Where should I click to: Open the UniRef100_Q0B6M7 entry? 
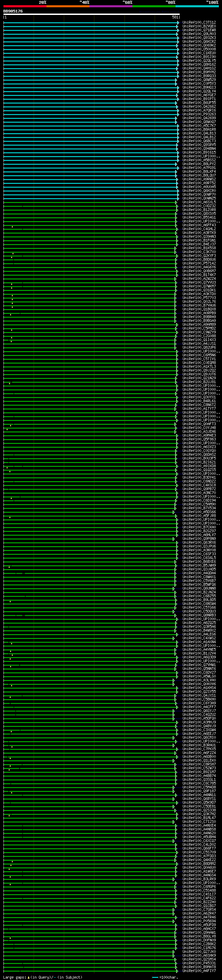pos(199,271)
